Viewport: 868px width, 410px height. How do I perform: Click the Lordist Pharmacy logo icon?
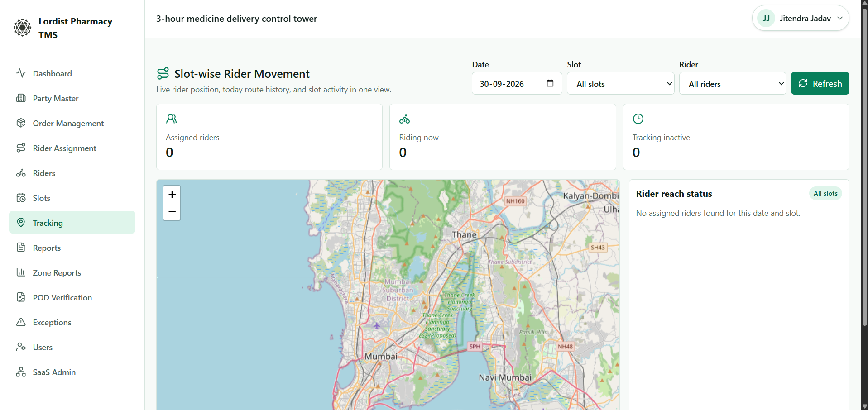(x=22, y=28)
